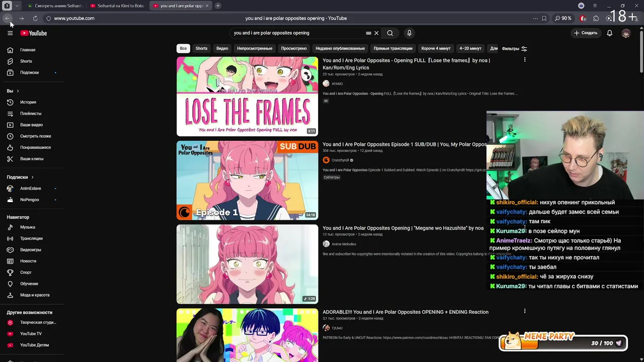
Task: Select the Прямые трансляции chip
Action: pos(393,49)
